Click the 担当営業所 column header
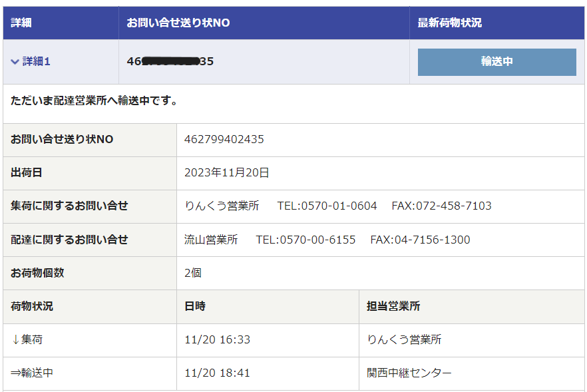Image resolution: width=587 pixels, height=392 pixels. pos(393,307)
